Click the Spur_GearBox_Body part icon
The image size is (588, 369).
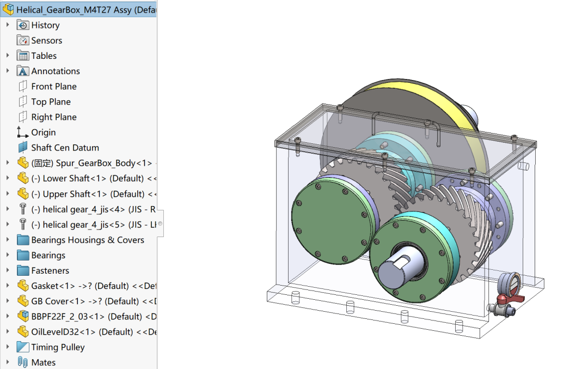(x=23, y=163)
